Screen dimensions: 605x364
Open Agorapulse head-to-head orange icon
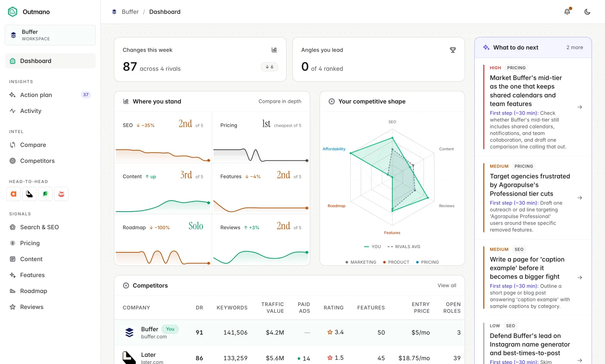point(13,194)
